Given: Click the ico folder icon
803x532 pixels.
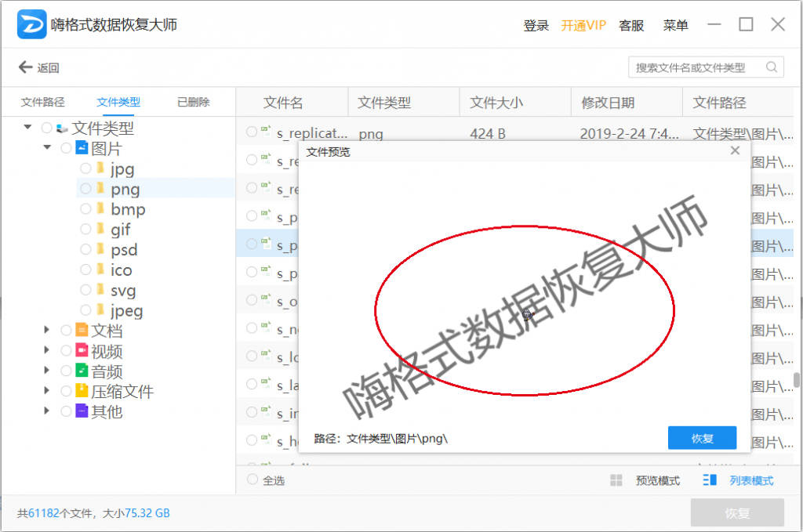Looking at the screenshot, I should [x=101, y=269].
